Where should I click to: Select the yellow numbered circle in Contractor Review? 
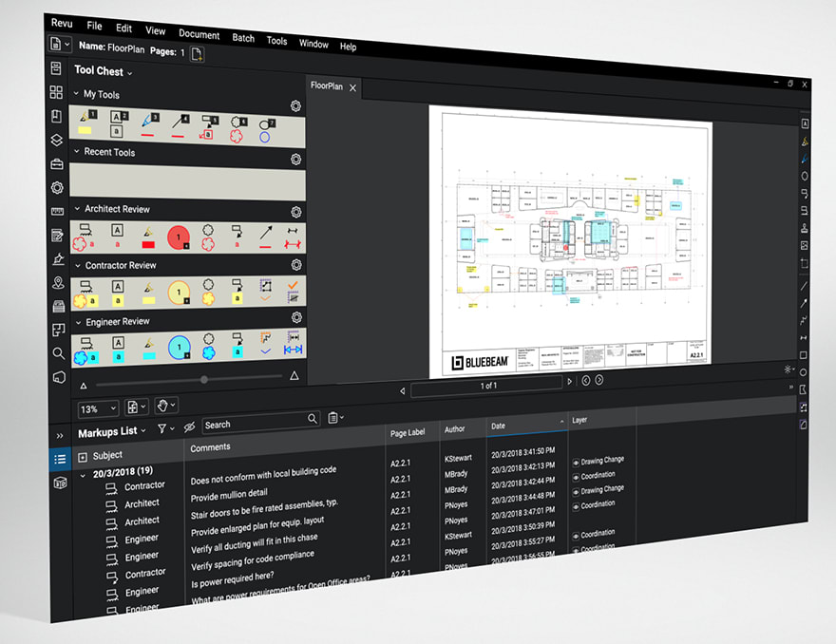click(180, 293)
